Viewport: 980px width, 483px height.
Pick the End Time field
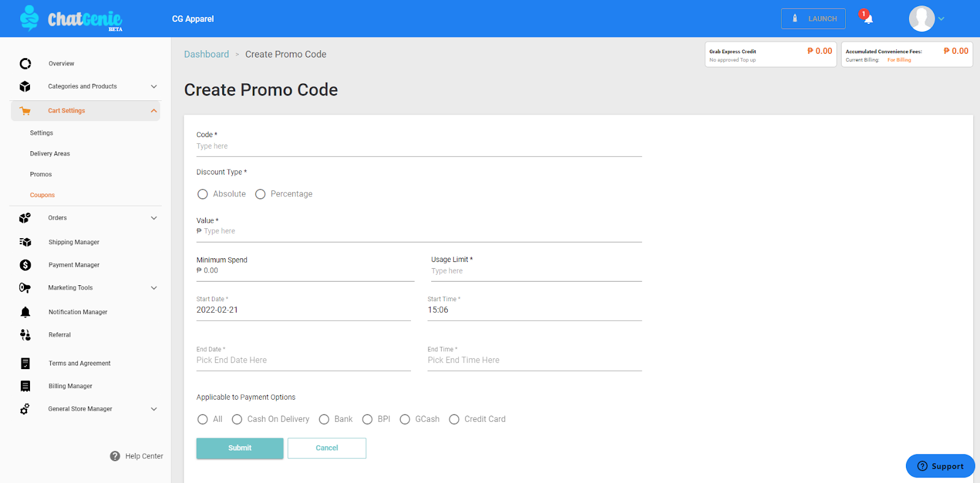(535, 361)
